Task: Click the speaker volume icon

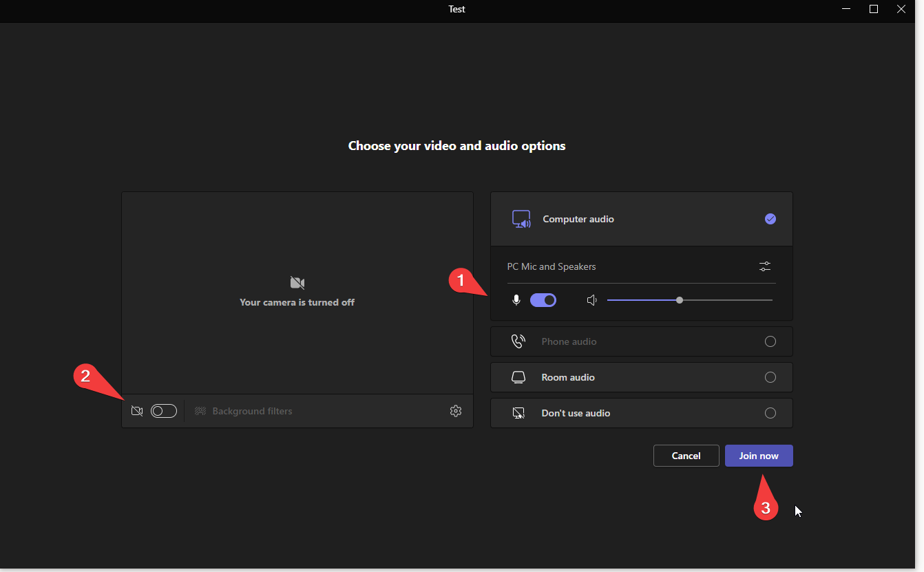Action: pyautogui.click(x=591, y=300)
